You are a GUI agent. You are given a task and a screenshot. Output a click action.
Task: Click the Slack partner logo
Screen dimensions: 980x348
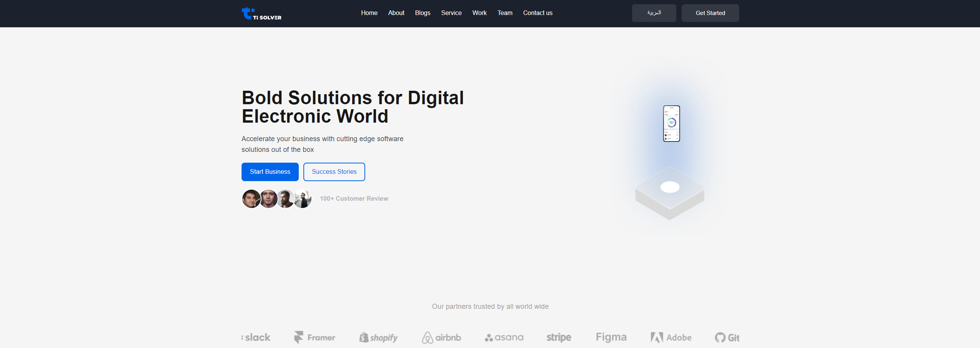257,337
